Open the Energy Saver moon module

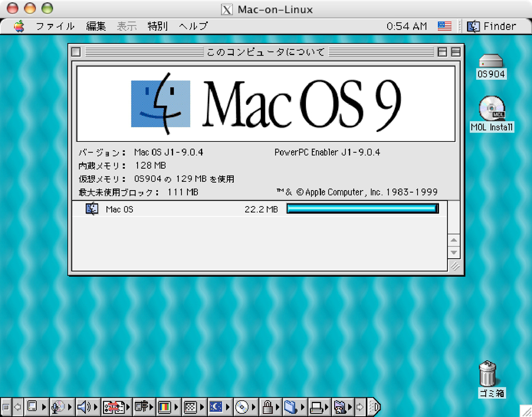pos(216,407)
